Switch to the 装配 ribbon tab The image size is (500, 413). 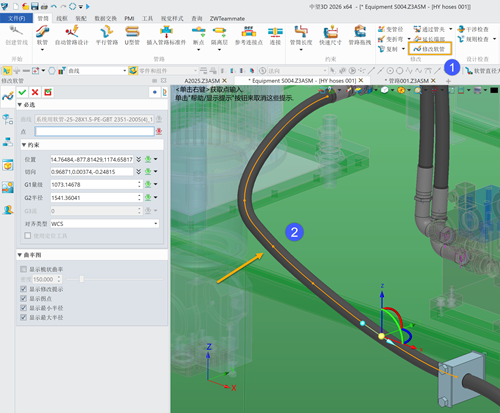[81, 18]
